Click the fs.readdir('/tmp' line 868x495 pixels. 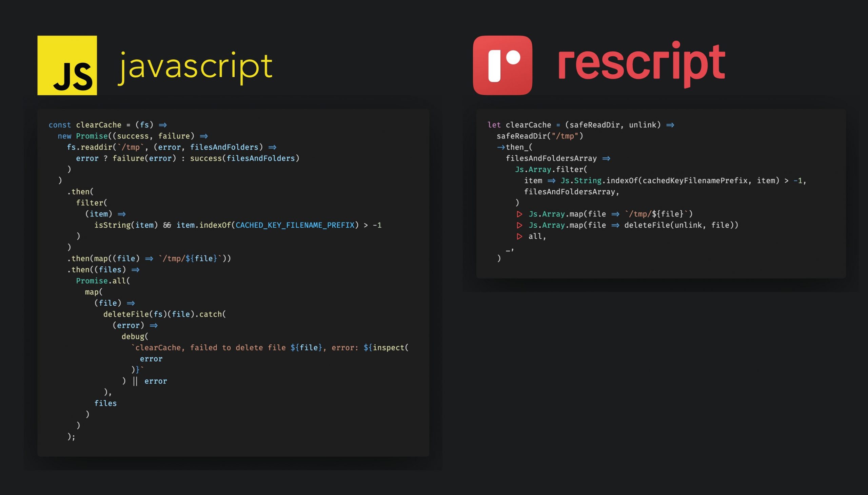172,147
